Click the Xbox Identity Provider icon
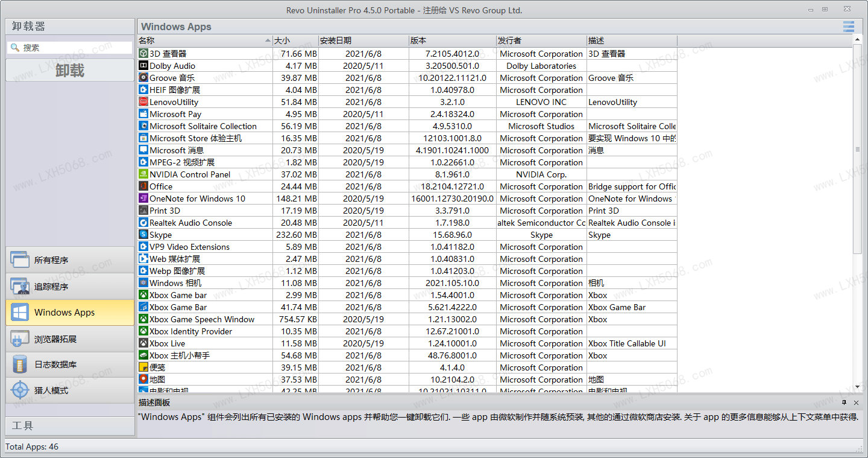Viewport: 868px width, 458px height. (x=143, y=331)
